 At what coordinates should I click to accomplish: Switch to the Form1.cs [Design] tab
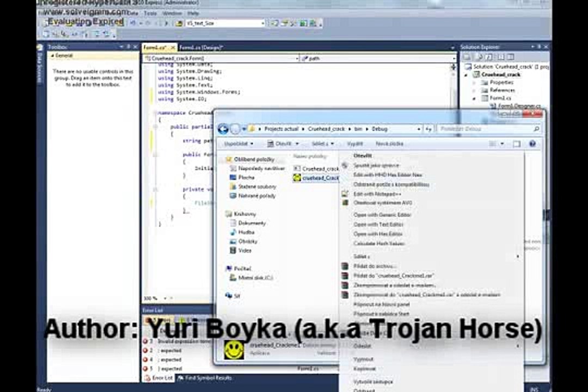(200, 48)
